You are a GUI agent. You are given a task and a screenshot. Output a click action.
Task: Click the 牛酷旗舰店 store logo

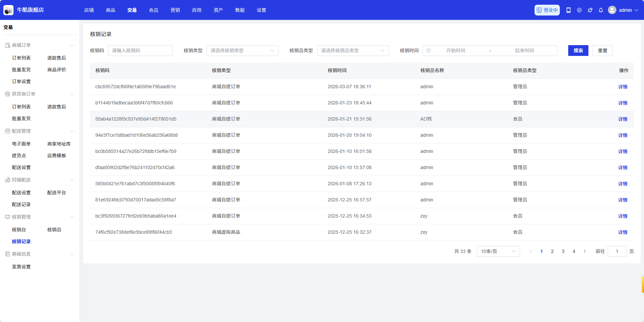point(8,10)
